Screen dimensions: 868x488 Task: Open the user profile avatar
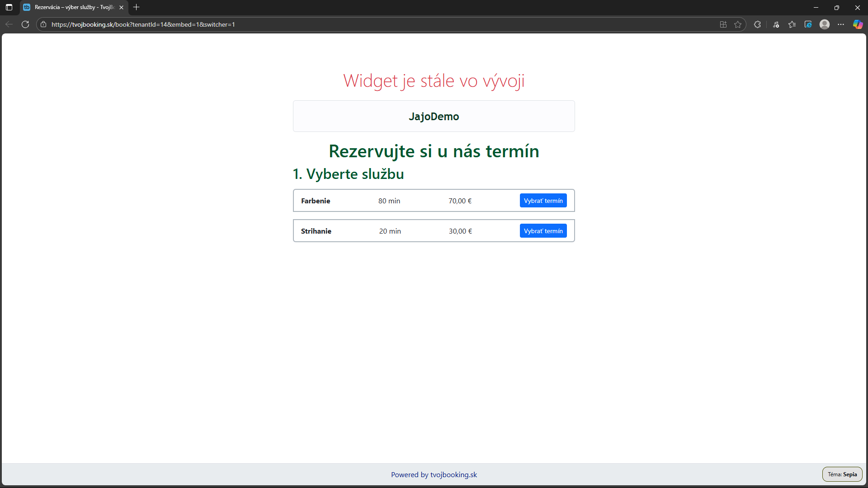(x=825, y=24)
